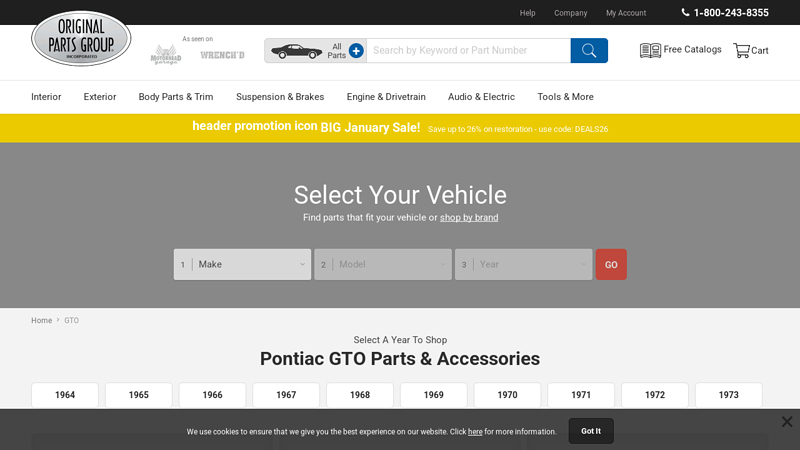The height and width of the screenshot is (450, 800).
Task: Close the cookie notice with the X
Action: [x=787, y=421]
